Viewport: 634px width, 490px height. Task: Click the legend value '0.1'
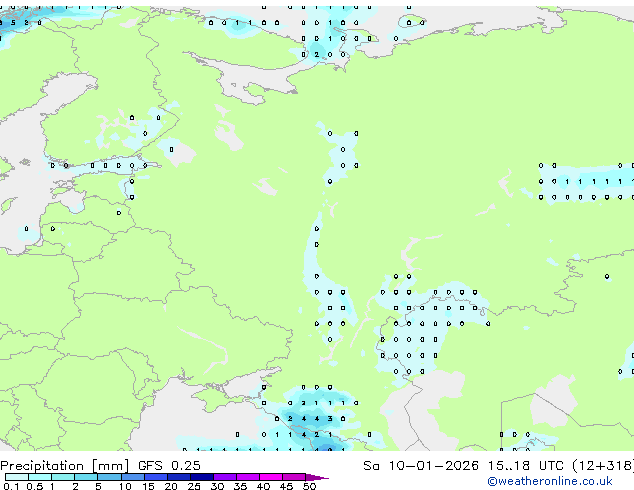pyautogui.click(x=11, y=486)
